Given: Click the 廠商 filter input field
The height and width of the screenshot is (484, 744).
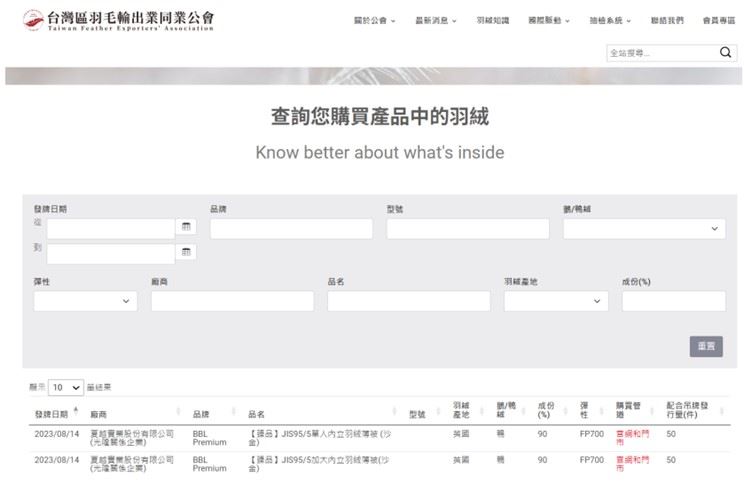Looking at the screenshot, I should click(x=232, y=301).
